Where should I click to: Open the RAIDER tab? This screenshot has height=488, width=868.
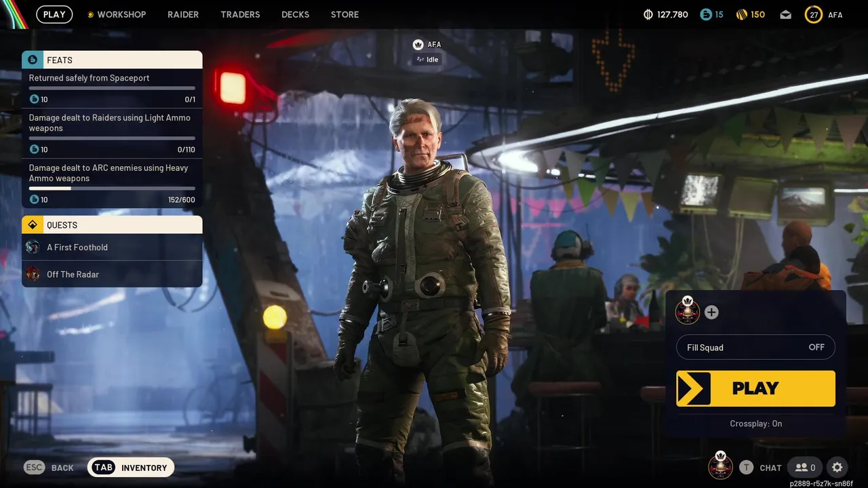[x=183, y=14]
